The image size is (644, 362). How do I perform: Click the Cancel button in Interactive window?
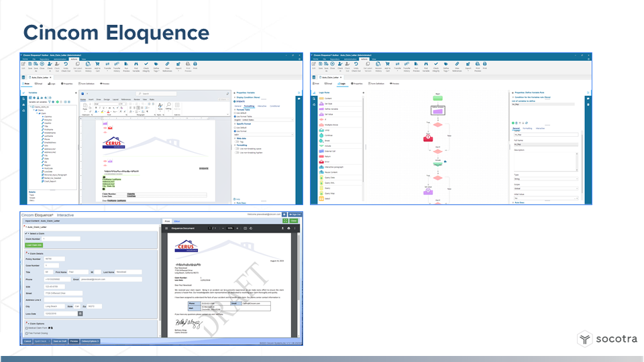(x=28, y=341)
